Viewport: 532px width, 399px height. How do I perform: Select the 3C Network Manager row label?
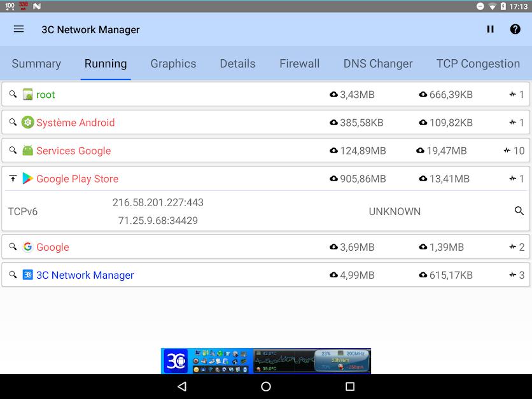[x=85, y=275]
